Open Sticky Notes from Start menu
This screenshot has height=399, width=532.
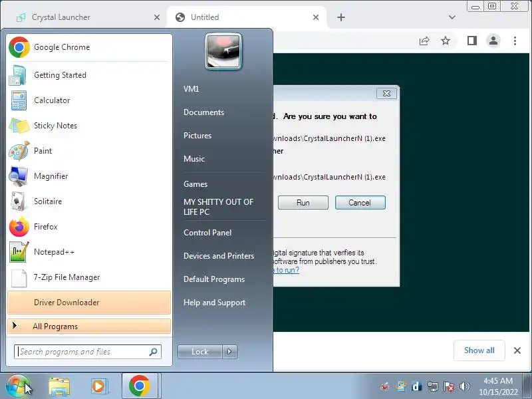pos(89,126)
